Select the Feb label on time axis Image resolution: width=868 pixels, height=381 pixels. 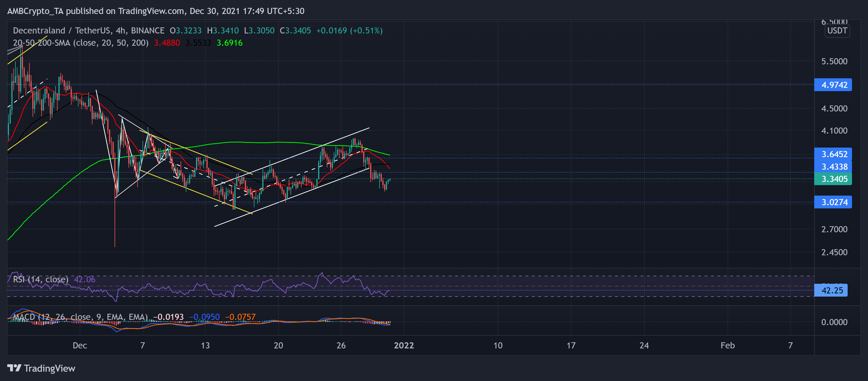(x=728, y=345)
